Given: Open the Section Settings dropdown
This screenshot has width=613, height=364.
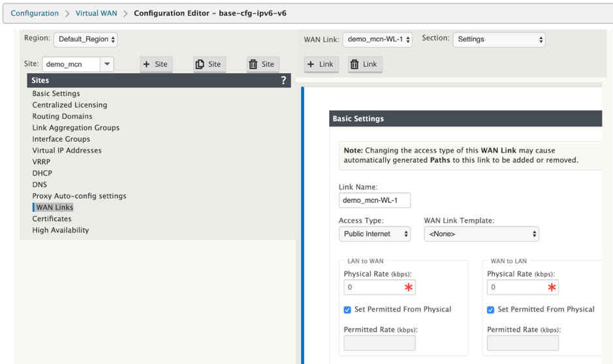Looking at the screenshot, I should point(499,39).
